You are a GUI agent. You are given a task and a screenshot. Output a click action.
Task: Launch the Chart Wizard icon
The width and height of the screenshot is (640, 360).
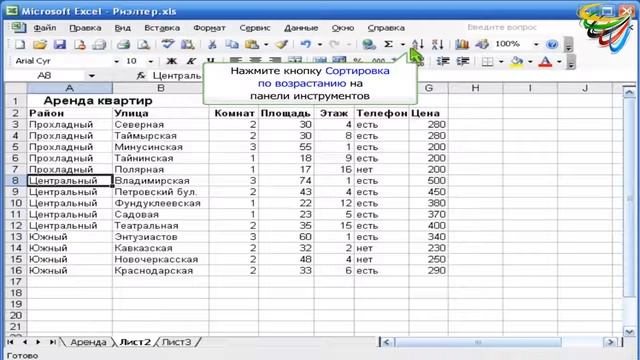[462, 44]
